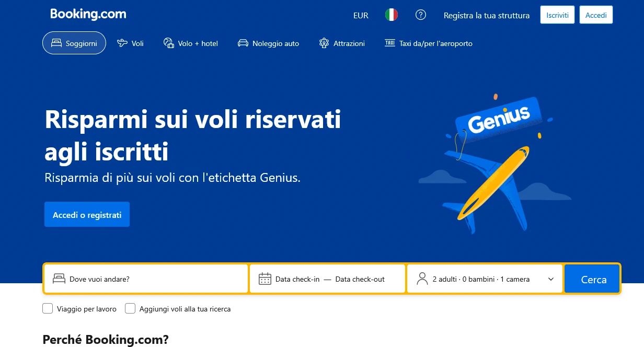The image size is (644, 347).
Task: Select the Soggiorni tab
Action: coord(74,43)
